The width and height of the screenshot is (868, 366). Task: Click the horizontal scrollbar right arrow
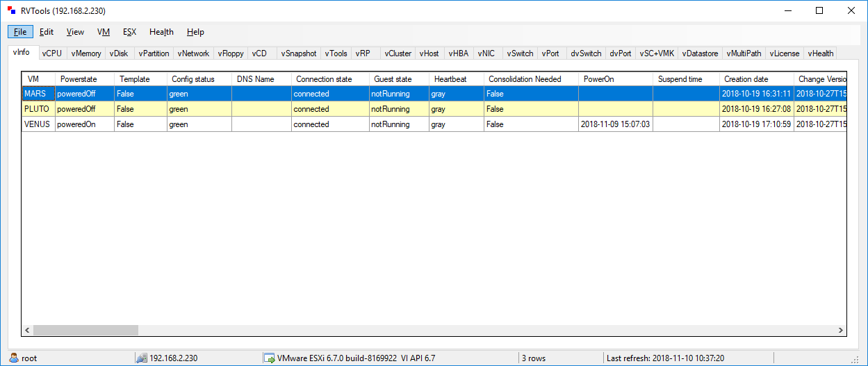(840, 331)
